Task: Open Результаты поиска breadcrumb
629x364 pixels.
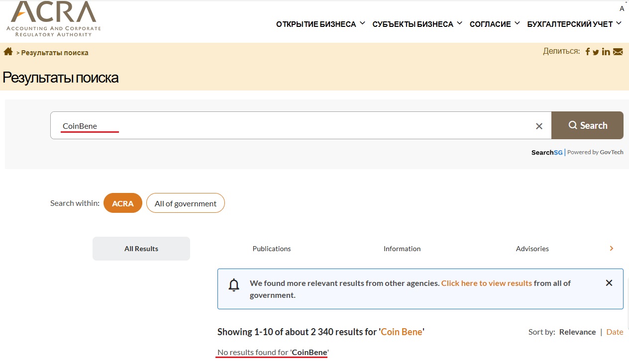Action: point(55,53)
